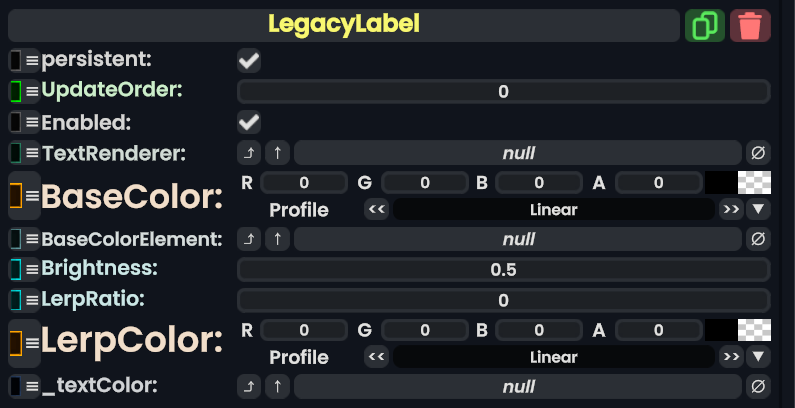795x408 pixels.
Task: Click the LerpRatio value field
Action: coord(503,300)
